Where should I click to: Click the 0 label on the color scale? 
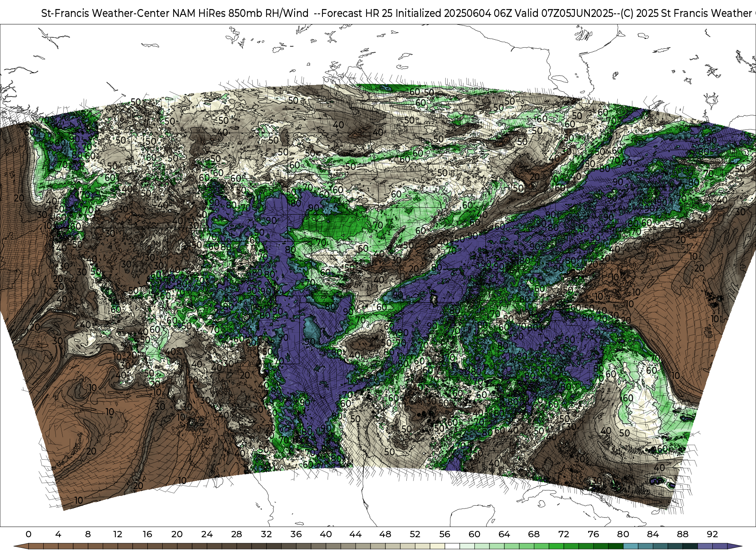coord(28,534)
